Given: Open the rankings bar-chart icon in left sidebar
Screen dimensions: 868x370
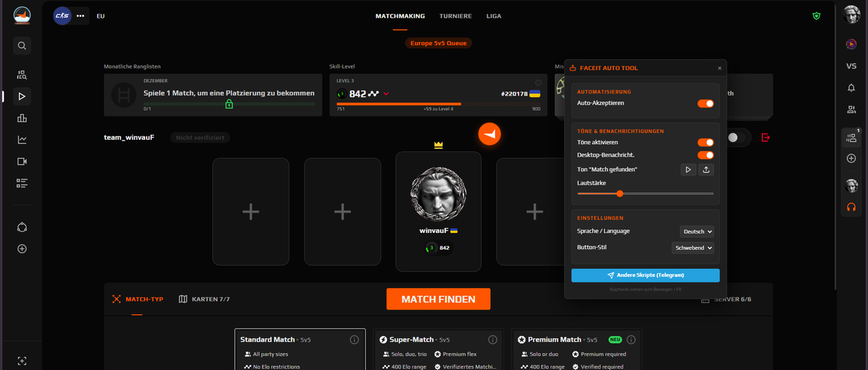Looking at the screenshot, I should coord(22,118).
